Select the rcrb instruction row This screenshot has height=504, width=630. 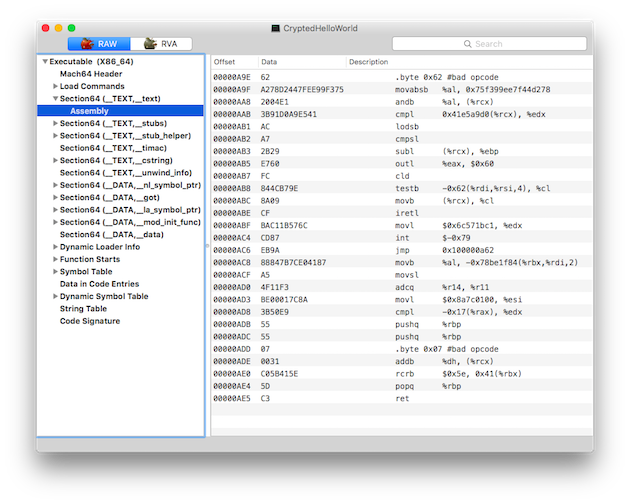pos(402,374)
